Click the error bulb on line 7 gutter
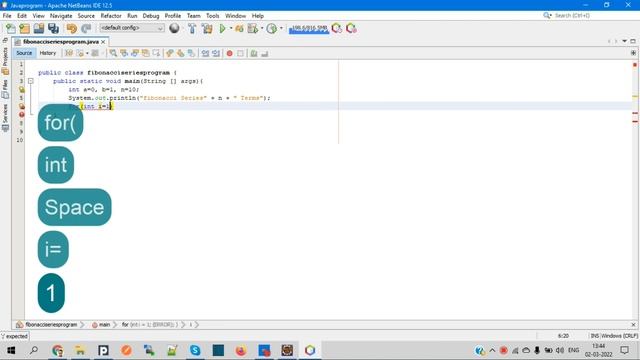This screenshot has width=640, height=360. [x=22, y=115]
